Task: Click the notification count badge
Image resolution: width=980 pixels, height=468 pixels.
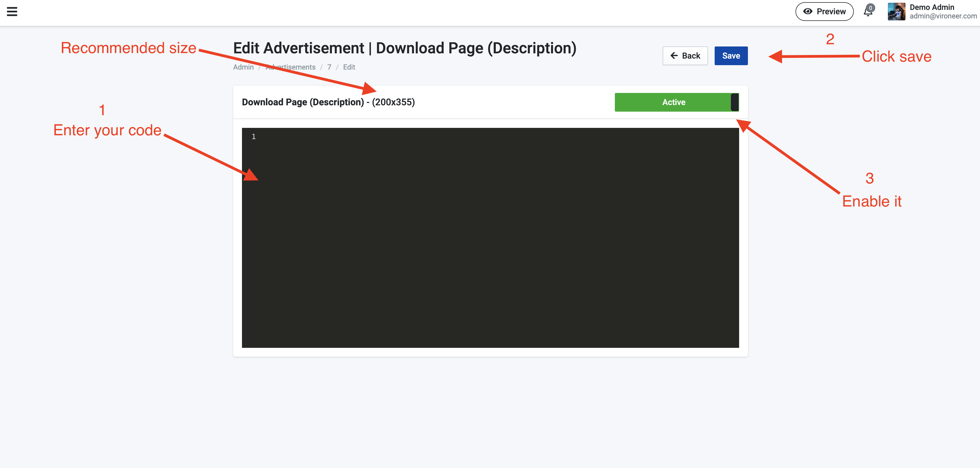Action: pyautogui.click(x=871, y=8)
